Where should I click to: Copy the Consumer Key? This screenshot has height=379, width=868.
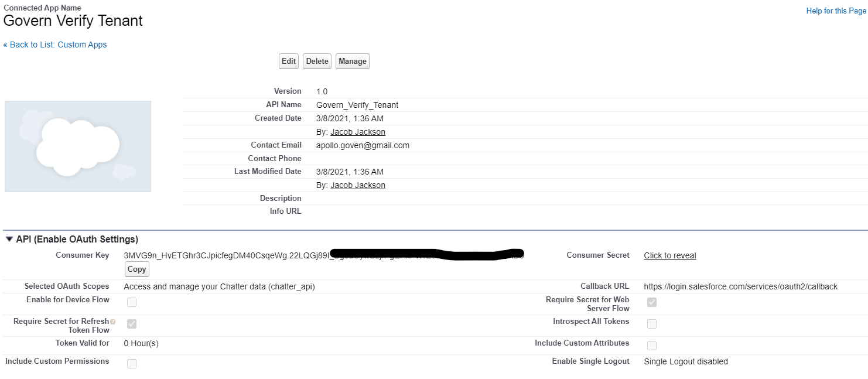coord(137,269)
